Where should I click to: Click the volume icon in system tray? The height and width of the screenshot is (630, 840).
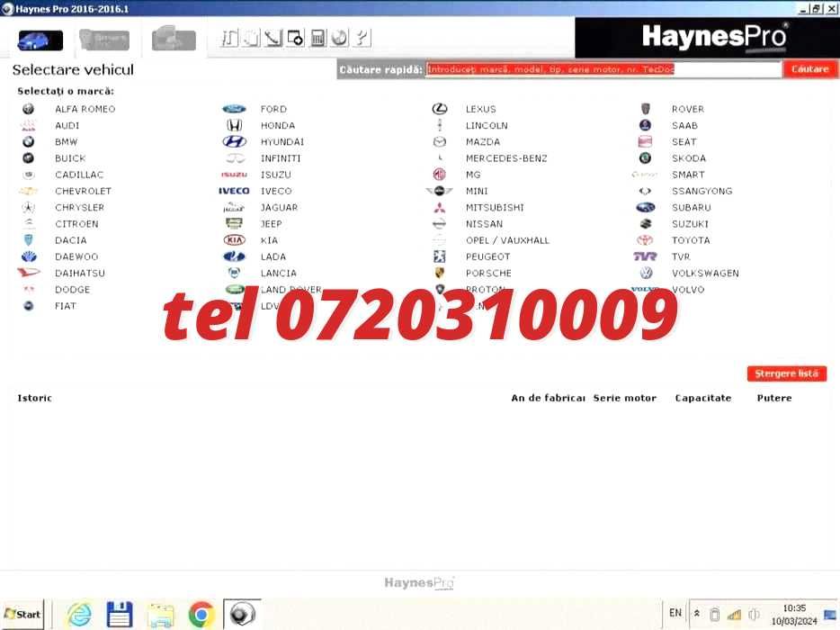755,615
